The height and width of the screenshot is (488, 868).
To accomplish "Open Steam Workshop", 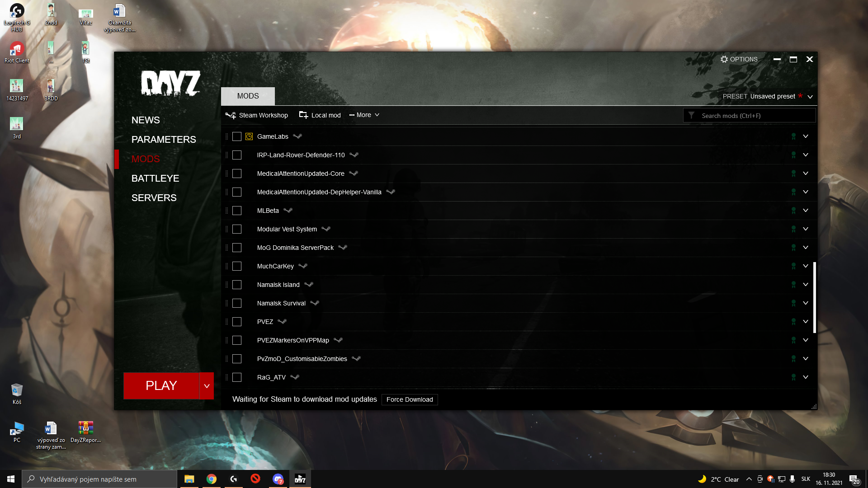I will click(256, 115).
